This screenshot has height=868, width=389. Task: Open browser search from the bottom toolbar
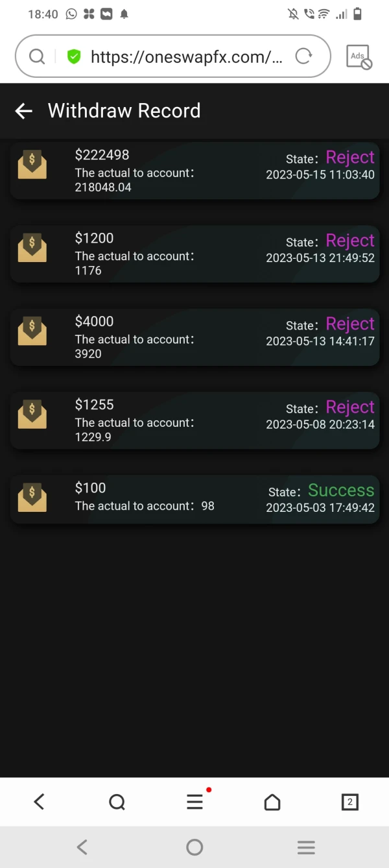[117, 802]
